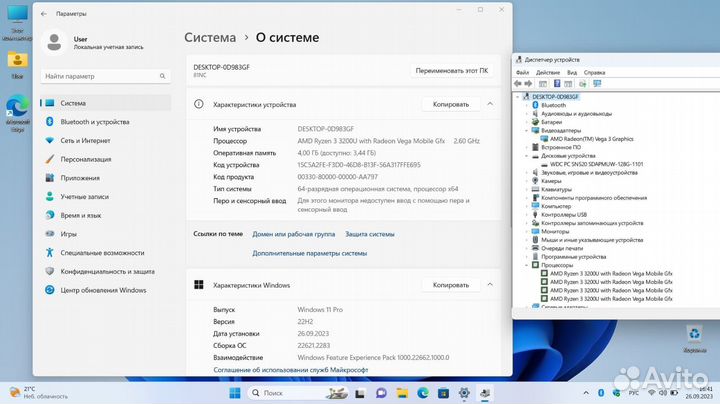The width and height of the screenshot is (720, 404).
Task: Open Microsoft Edge from taskbar
Action: (423, 393)
